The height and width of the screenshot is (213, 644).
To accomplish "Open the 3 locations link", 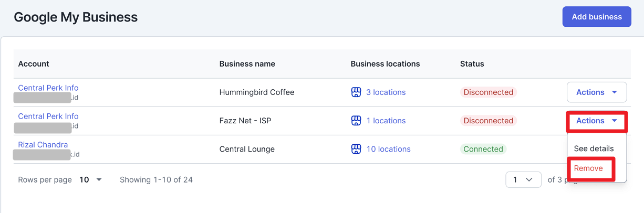I will [x=386, y=92].
